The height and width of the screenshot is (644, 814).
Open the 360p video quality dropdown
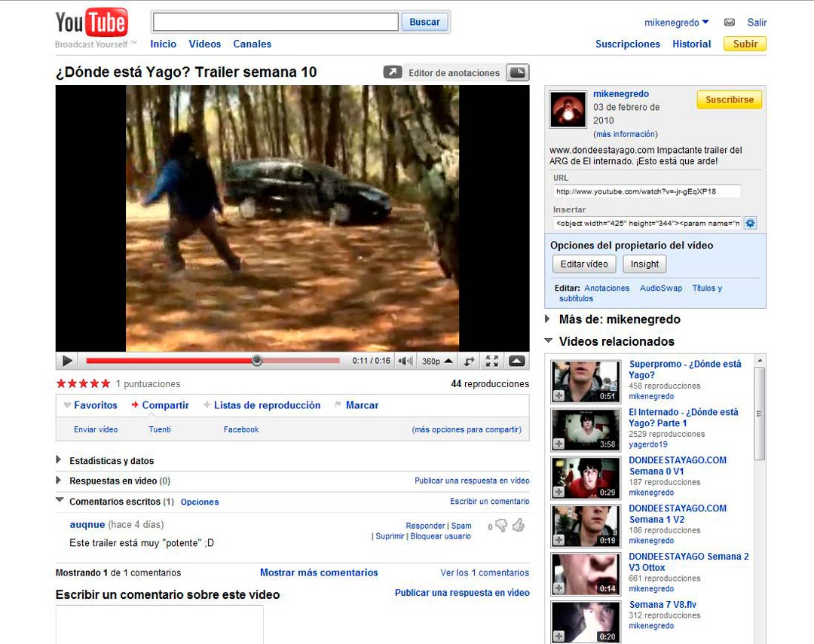coord(437,362)
